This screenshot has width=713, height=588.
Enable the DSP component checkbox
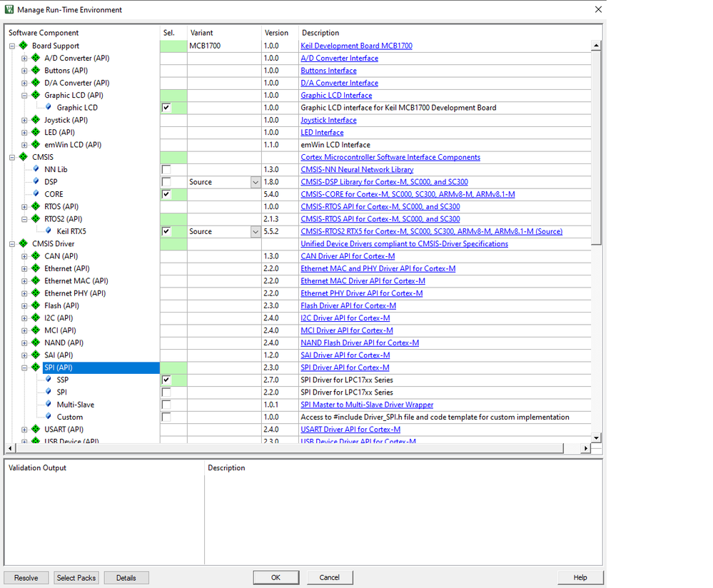click(166, 182)
